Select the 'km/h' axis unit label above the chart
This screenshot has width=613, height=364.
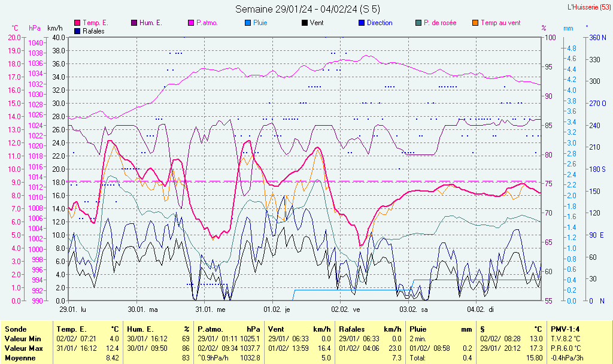pos(55,28)
